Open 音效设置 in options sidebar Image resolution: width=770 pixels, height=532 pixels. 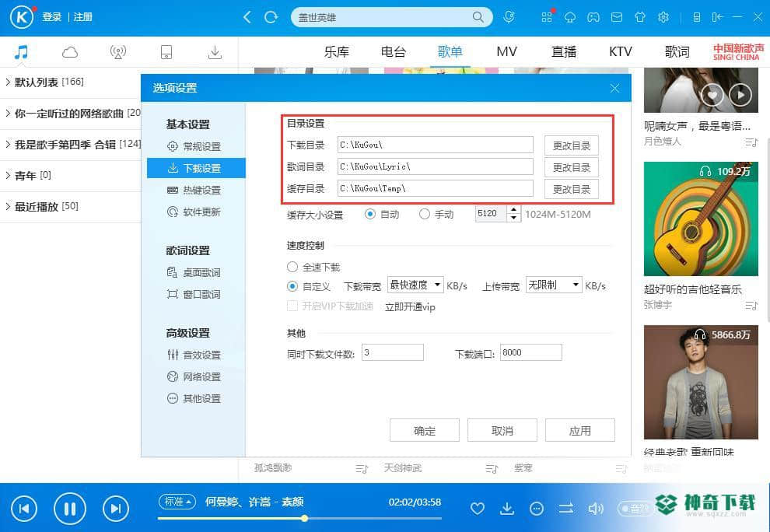click(x=196, y=355)
